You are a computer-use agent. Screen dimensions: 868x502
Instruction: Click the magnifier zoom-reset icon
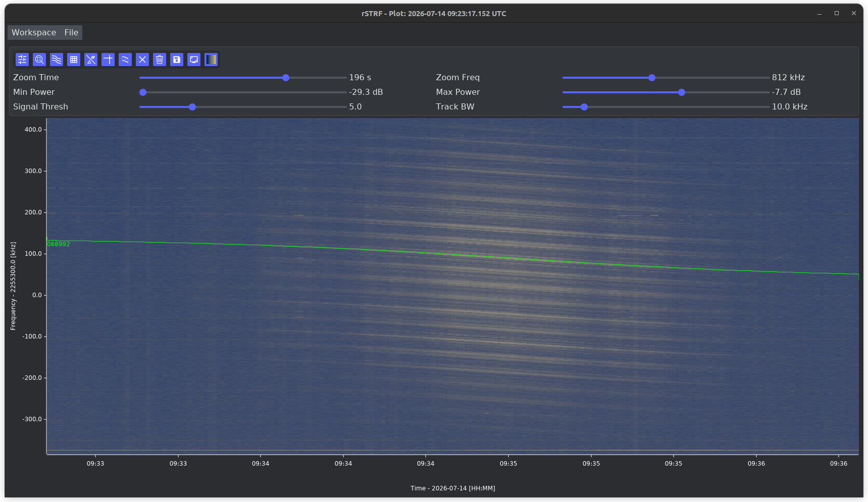tap(39, 60)
